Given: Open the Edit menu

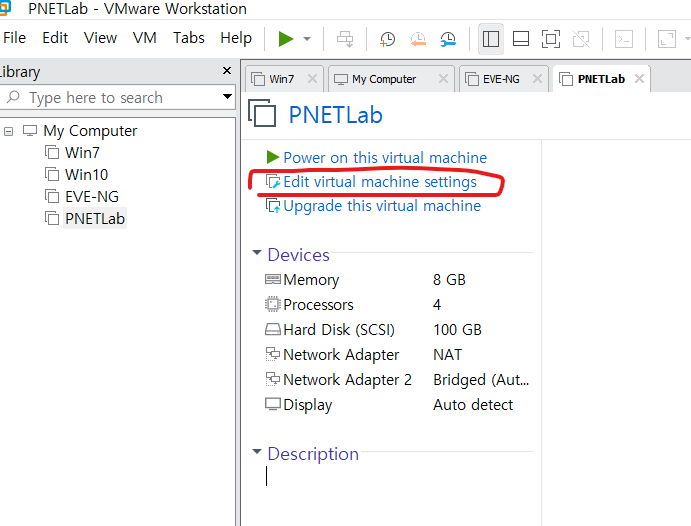Looking at the screenshot, I should [x=55, y=38].
